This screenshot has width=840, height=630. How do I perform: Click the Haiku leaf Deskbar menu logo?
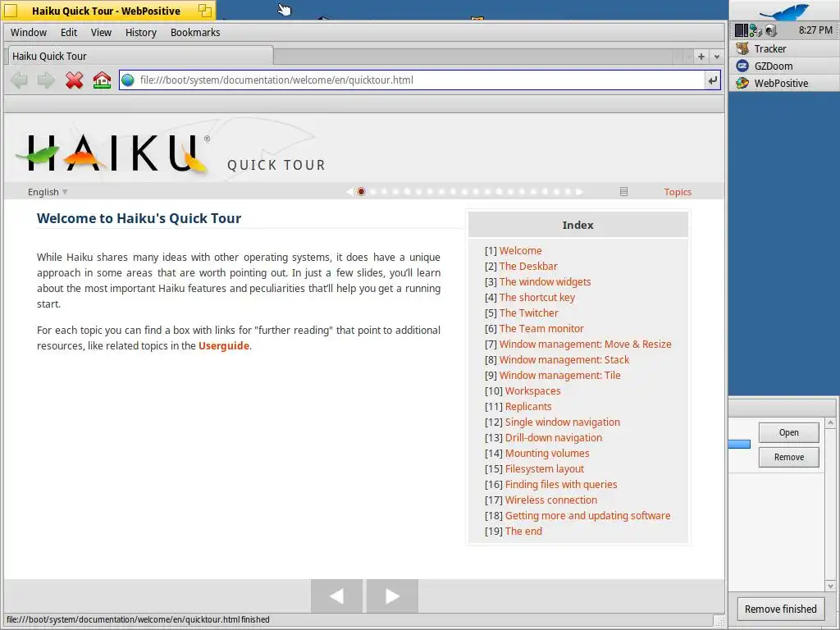785,11
